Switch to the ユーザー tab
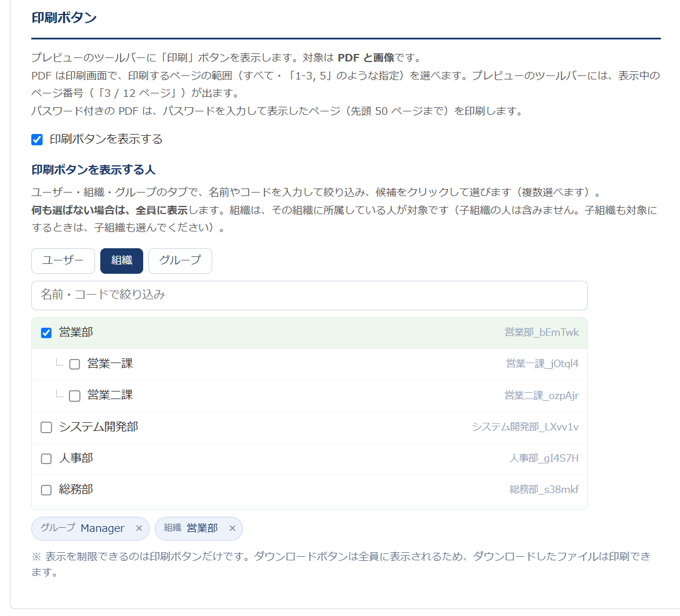Image resolution: width=680 pixels, height=616 pixels. (63, 260)
